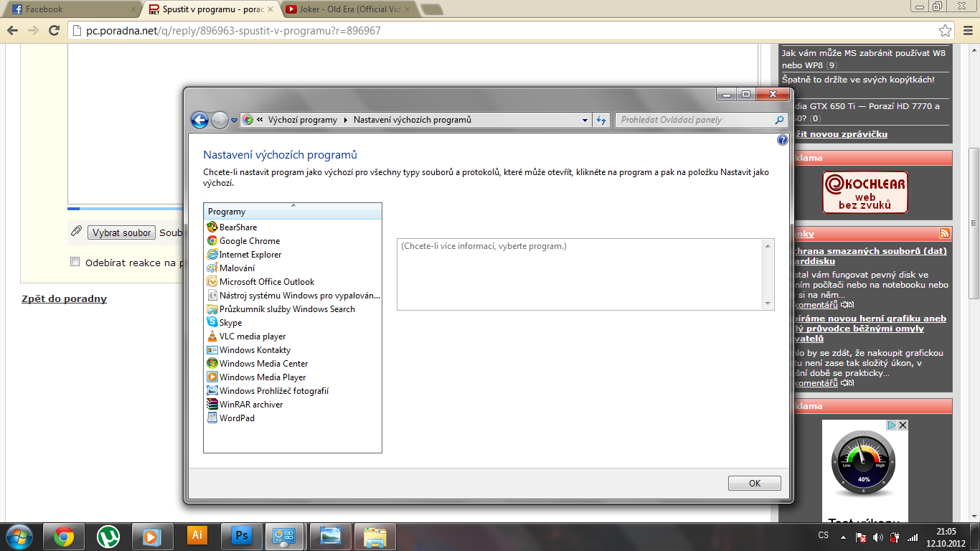Screen dimensions: 980x551
Task: Launch Photoshop from the taskbar
Action: (242, 536)
